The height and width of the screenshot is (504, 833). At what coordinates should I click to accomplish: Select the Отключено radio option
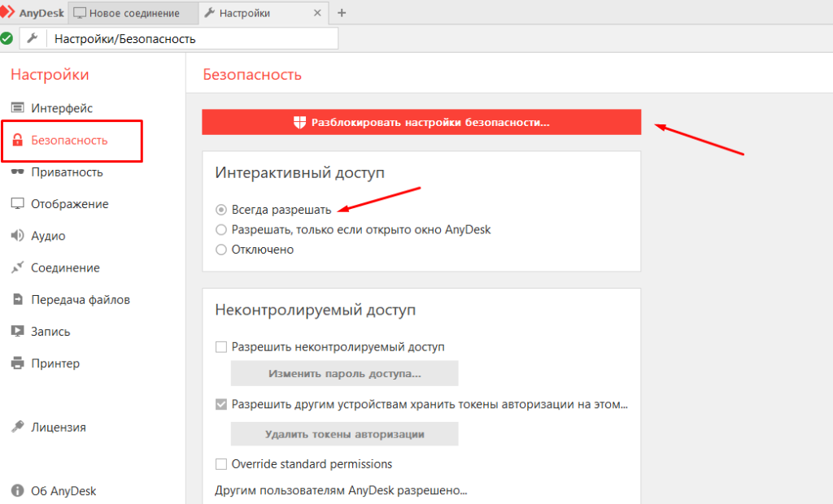tap(221, 250)
